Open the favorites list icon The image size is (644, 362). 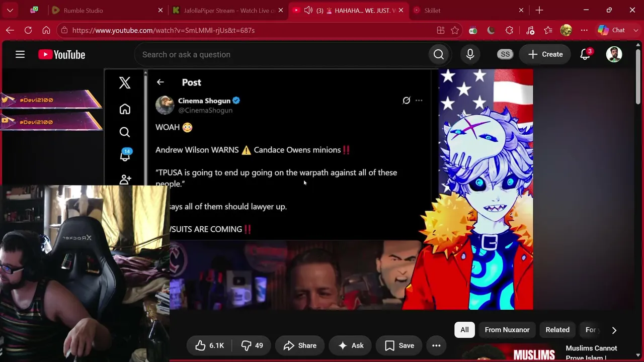[x=548, y=30]
